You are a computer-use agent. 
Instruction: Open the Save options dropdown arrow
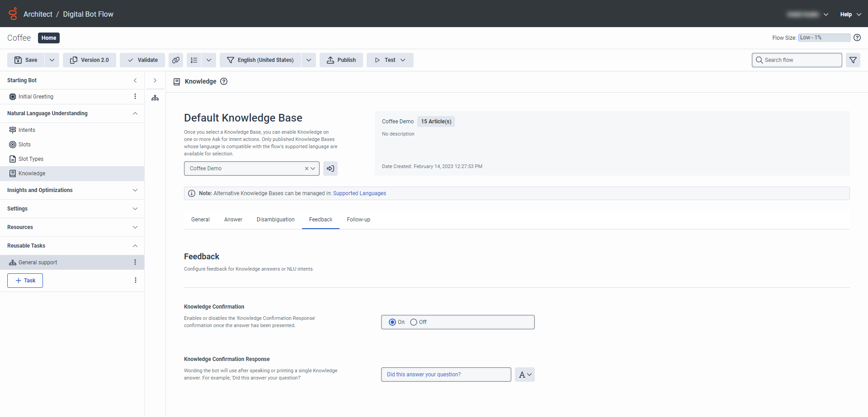tap(52, 60)
